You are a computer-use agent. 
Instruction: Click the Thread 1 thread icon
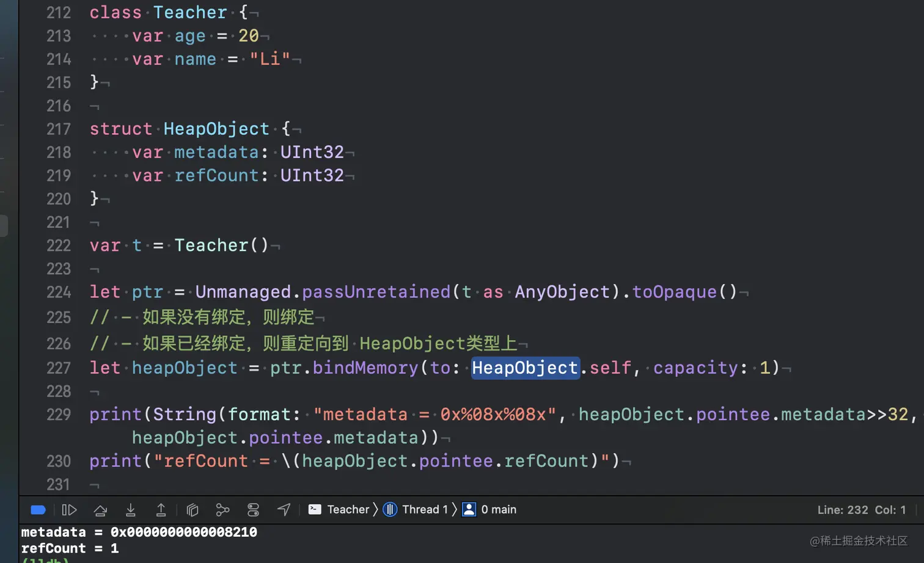tap(390, 509)
